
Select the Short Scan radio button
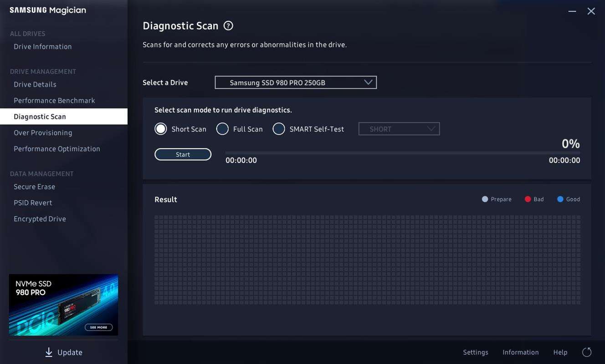pos(161,129)
